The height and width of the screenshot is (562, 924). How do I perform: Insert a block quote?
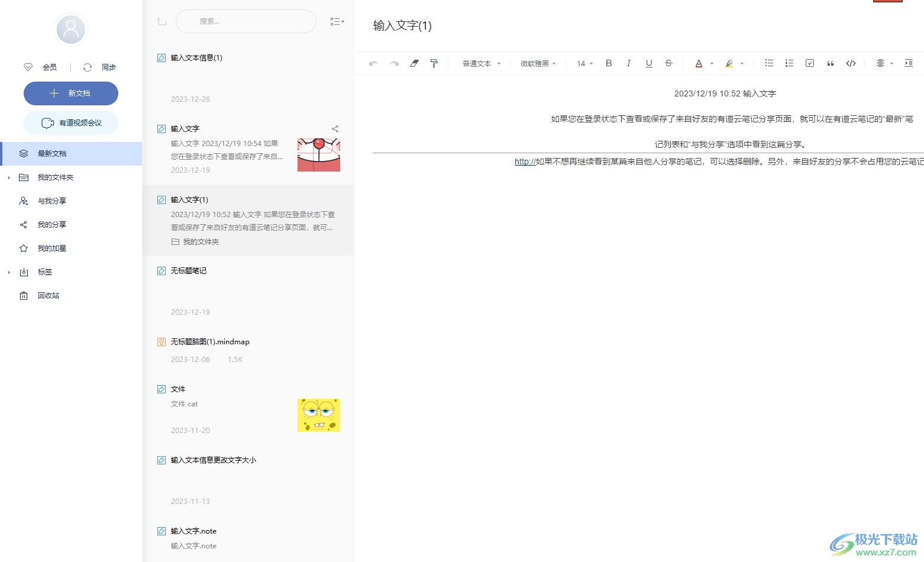pyautogui.click(x=831, y=63)
